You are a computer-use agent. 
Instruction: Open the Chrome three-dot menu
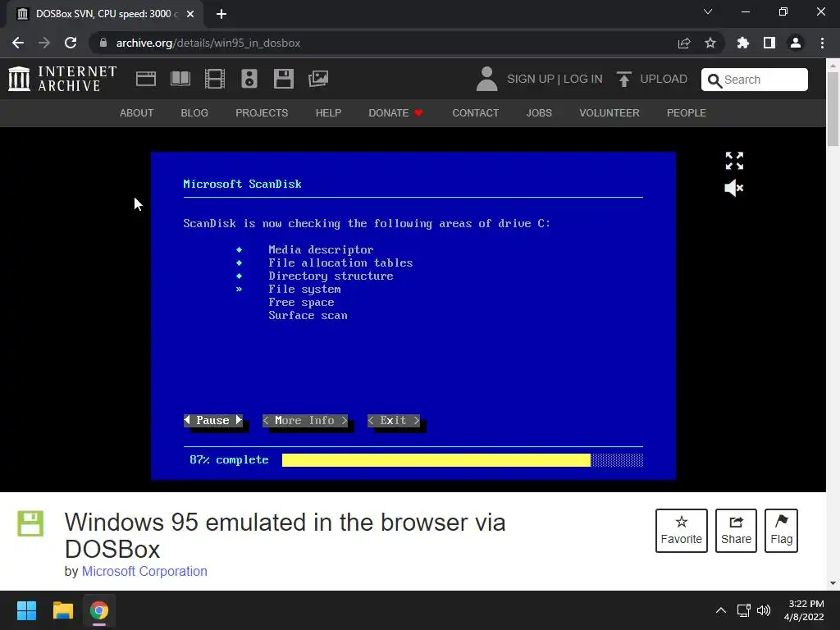tap(822, 43)
